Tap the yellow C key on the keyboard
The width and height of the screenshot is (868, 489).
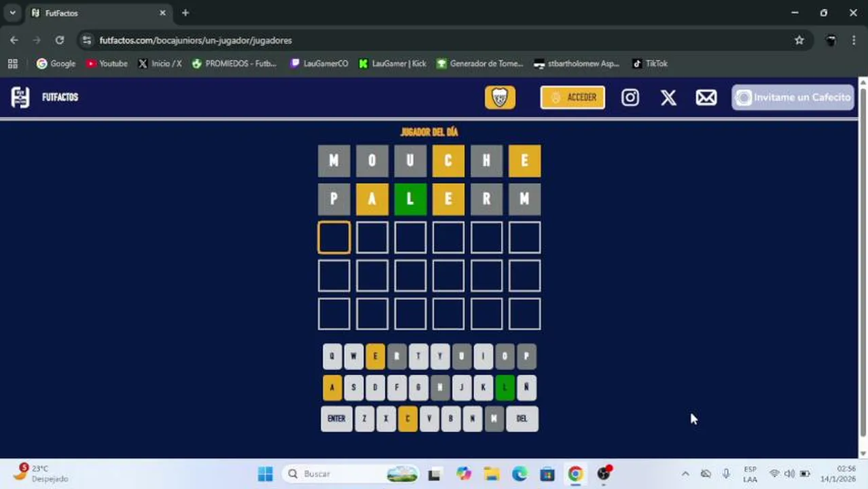click(408, 419)
